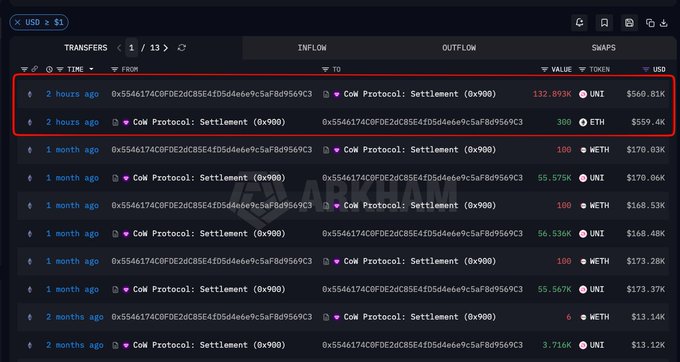Open the TOKEN column filter

click(x=582, y=69)
